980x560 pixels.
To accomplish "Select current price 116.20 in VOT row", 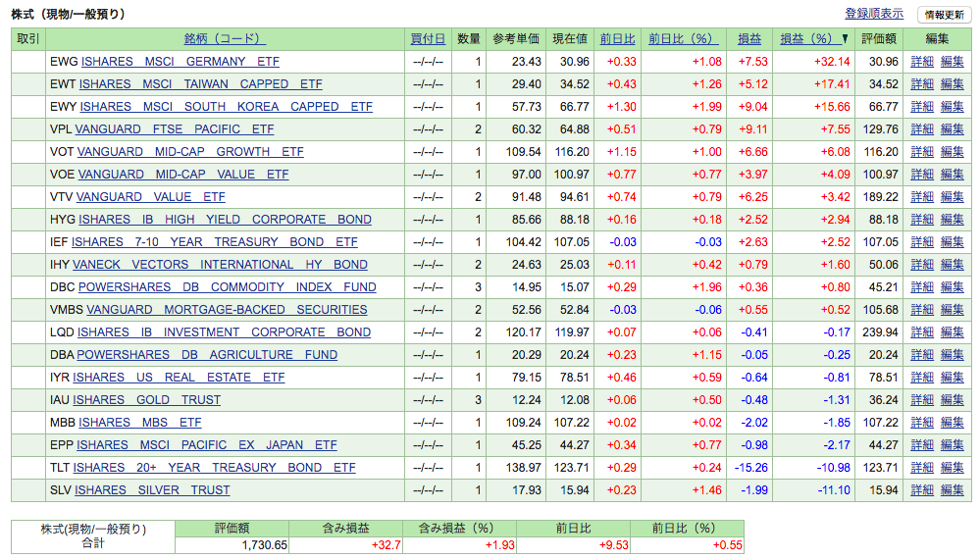I will pos(571,151).
